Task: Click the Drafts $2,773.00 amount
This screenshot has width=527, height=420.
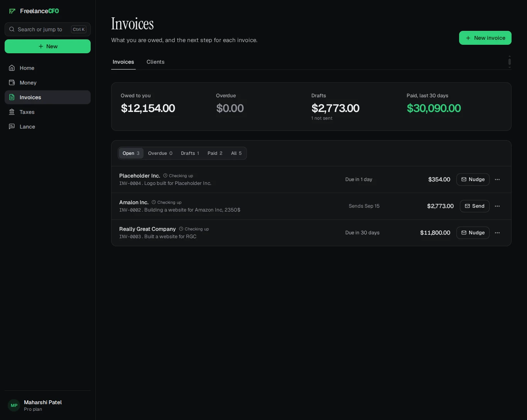Action: tap(335, 108)
